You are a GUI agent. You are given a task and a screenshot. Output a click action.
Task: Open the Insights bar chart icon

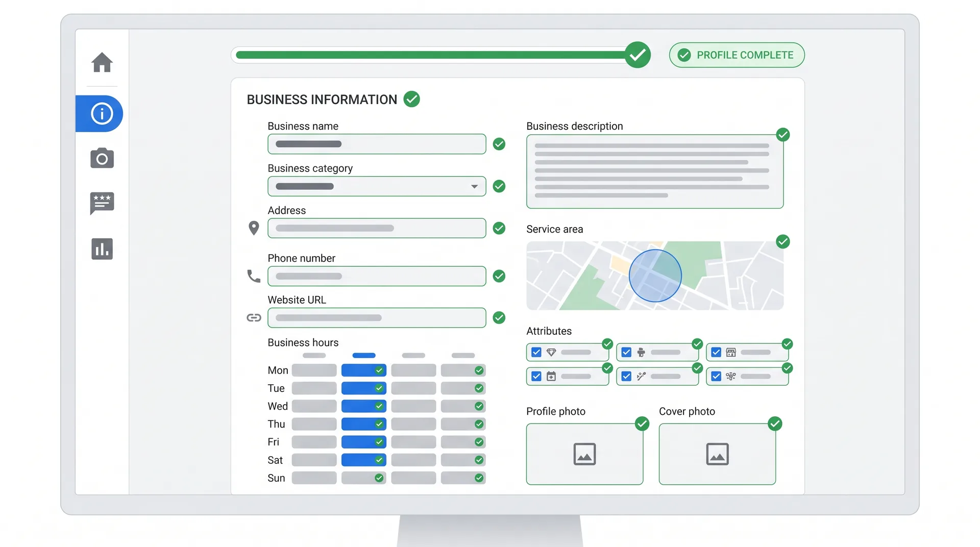pyautogui.click(x=102, y=249)
